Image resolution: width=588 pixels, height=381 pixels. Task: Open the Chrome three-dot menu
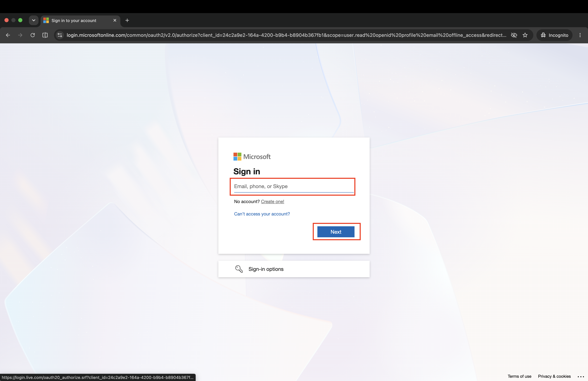(x=580, y=35)
